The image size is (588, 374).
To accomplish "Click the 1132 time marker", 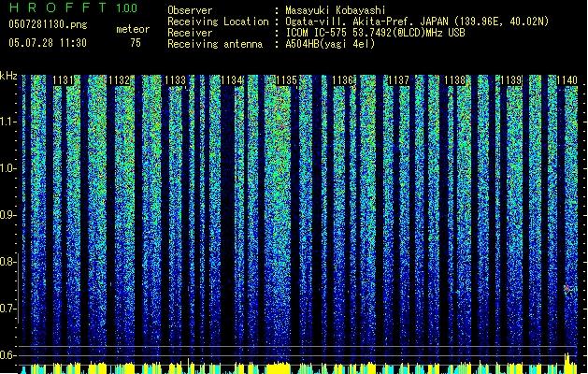I will point(120,80).
